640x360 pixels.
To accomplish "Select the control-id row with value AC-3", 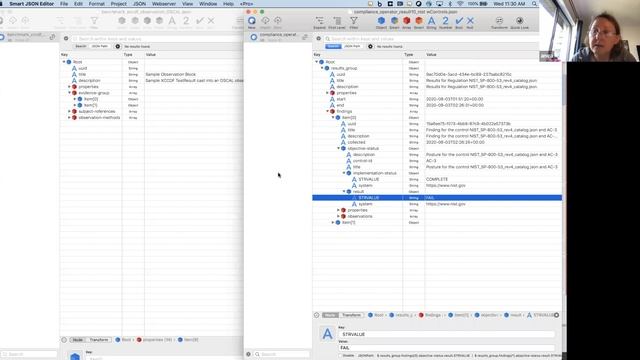I will [437, 161].
